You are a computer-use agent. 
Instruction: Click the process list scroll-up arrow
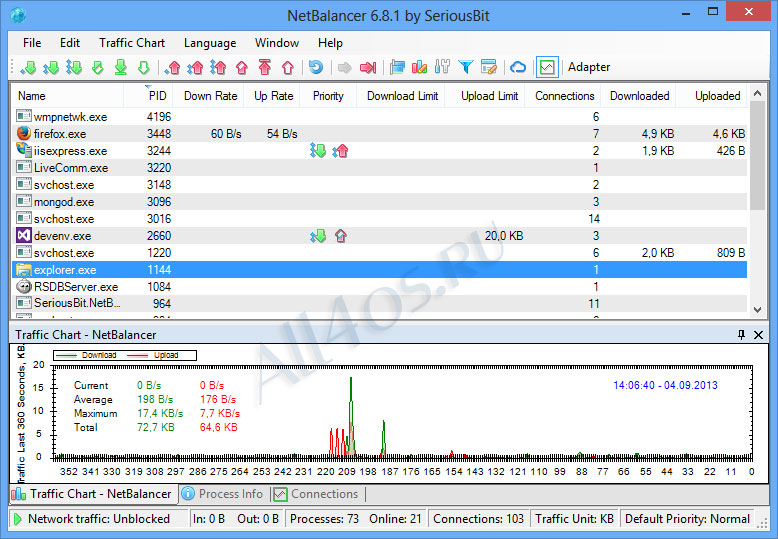pos(757,93)
